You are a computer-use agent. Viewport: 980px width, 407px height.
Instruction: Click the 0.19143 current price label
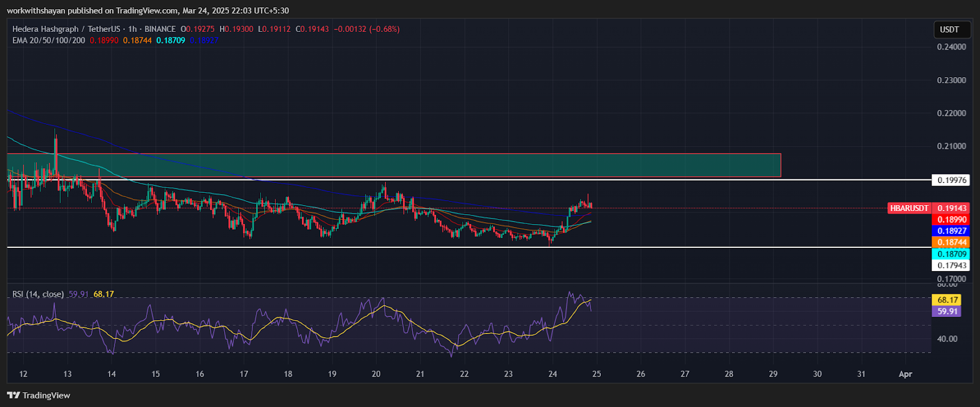coord(952,209)
